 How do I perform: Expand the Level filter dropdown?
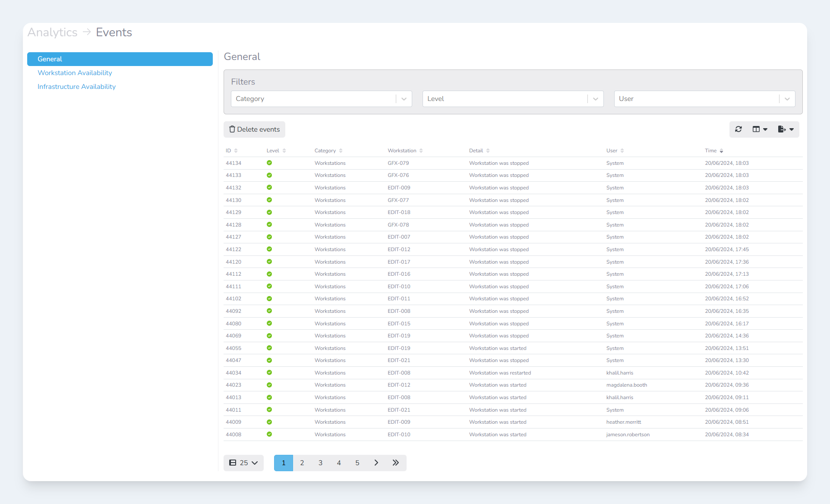(x=595, y=99)
